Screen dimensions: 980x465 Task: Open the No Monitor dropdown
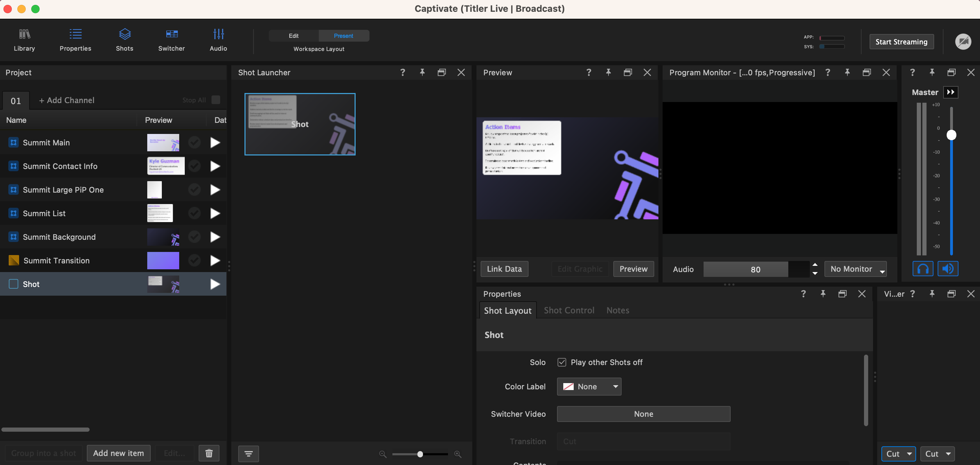pos(855,269)
